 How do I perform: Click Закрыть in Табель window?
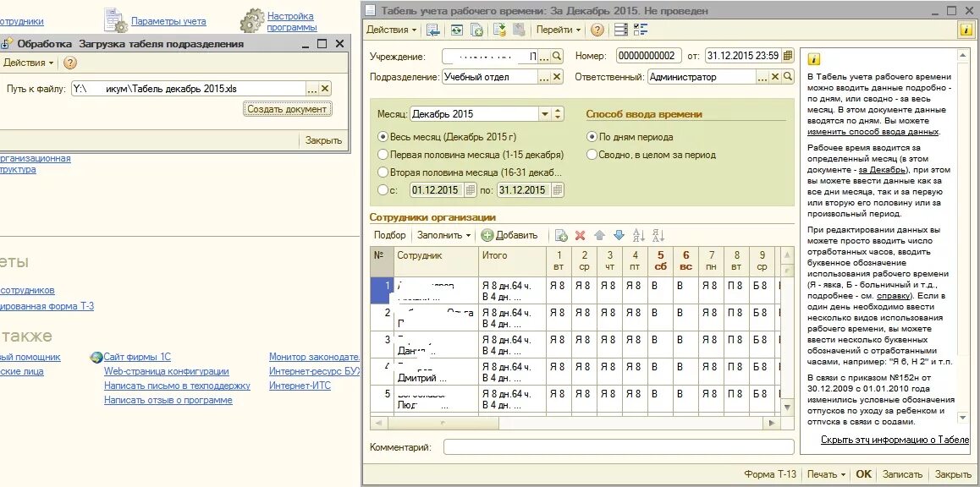(953, 473)
